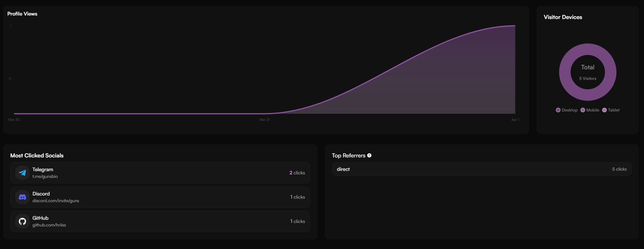Click the Telegram paper-plane icon
The height and width of the screenshot is (249, 644).
tap(22, 173)
